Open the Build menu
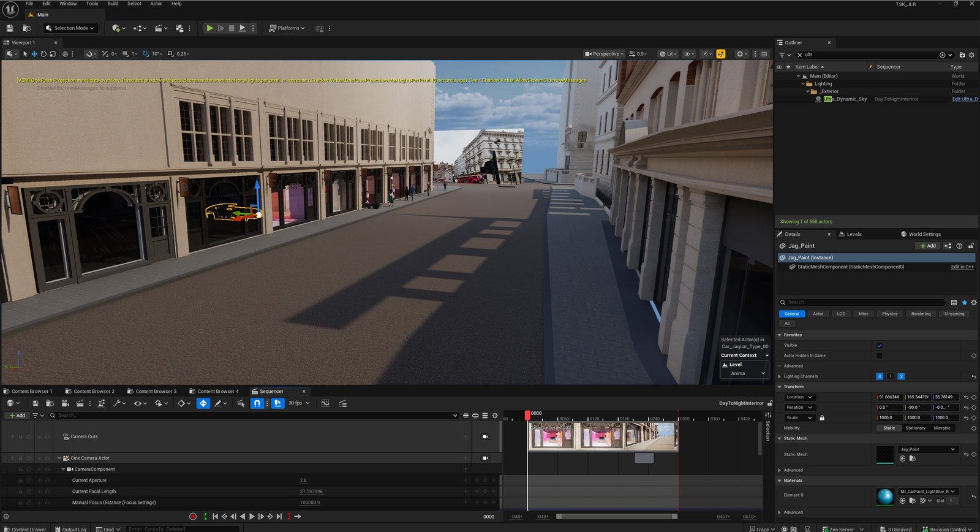The width and height of the screenshot is (980, 532). coord(113,4)
